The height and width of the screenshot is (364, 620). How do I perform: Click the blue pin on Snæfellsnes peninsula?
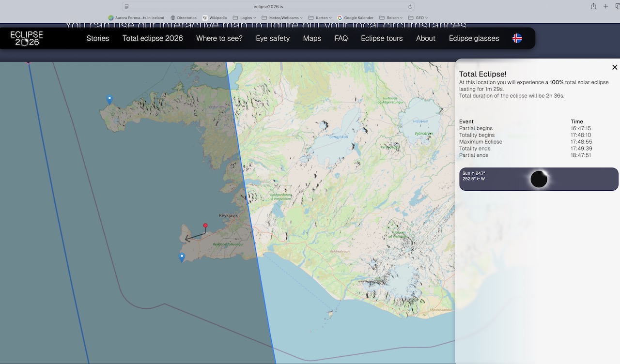(x=109, y=99)
